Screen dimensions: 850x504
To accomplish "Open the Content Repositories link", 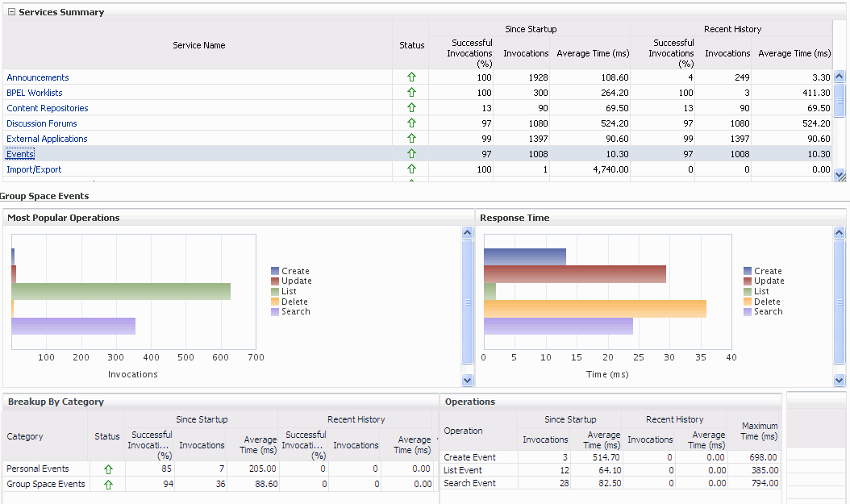I will click(47, 108).
